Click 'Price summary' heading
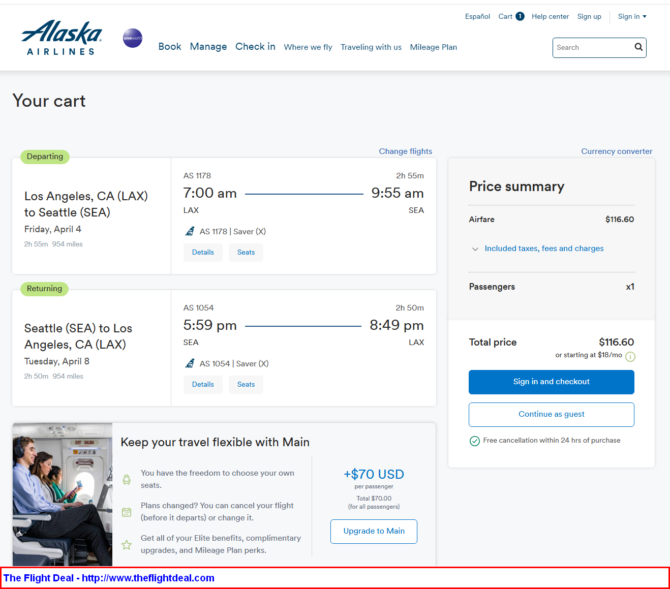 (517, 186)
